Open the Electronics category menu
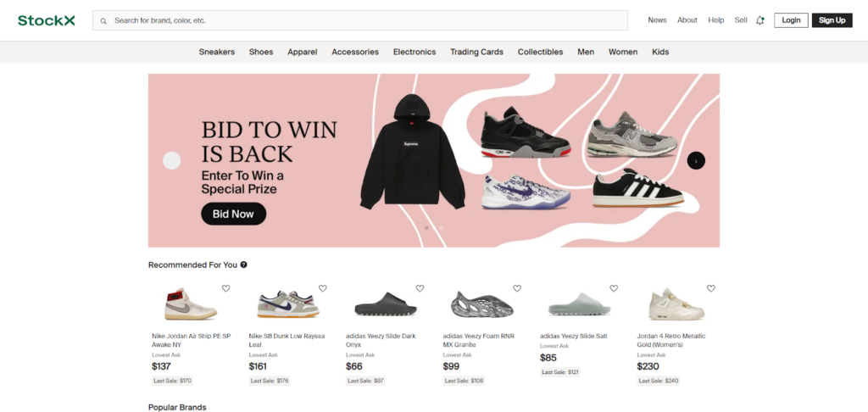 click(415, 52)
